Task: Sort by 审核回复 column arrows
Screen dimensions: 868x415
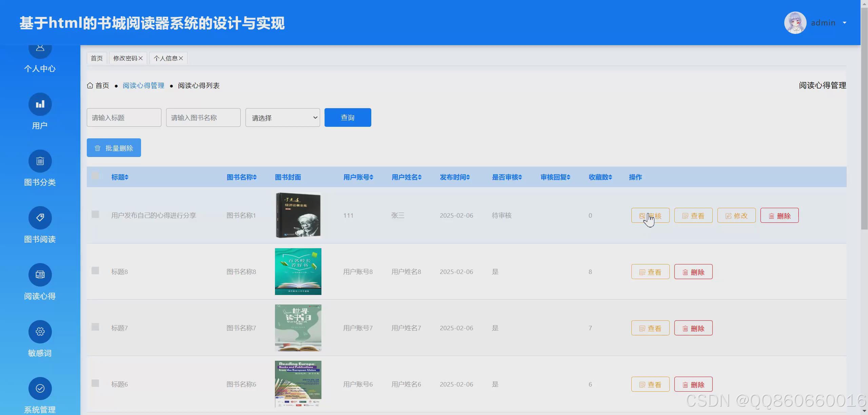Action: pos(569,177)
